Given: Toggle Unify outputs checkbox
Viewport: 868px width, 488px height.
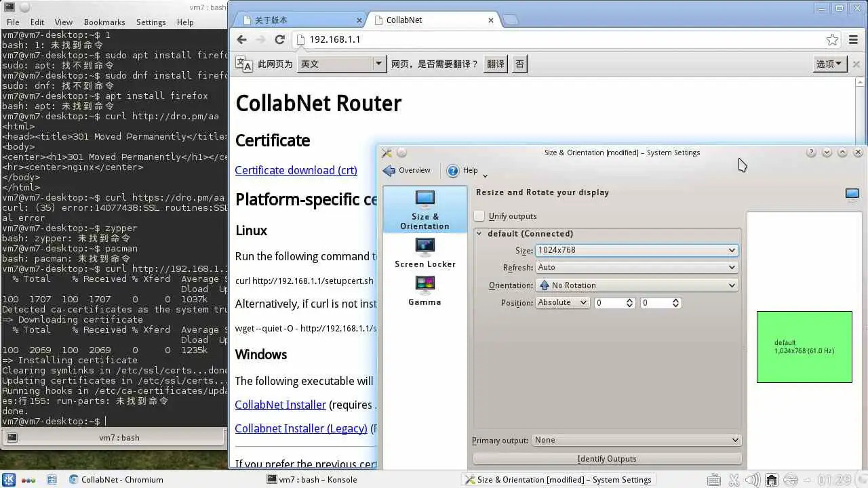Looking at the screenshot, I should pyautogui.click(x=479, y=216).
